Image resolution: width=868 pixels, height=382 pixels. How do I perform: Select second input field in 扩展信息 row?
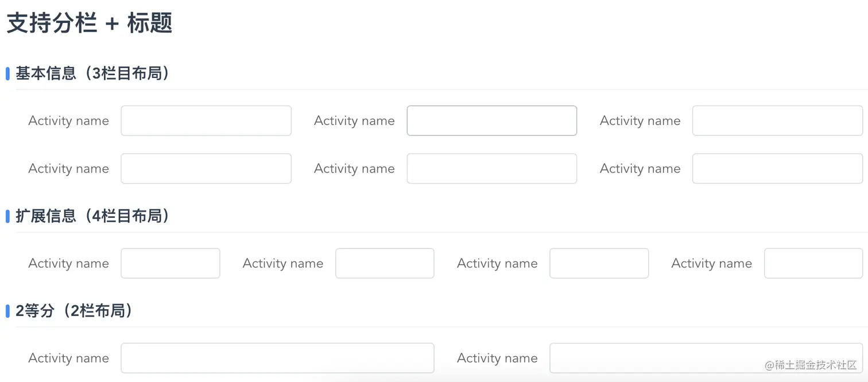click(385, 263)
